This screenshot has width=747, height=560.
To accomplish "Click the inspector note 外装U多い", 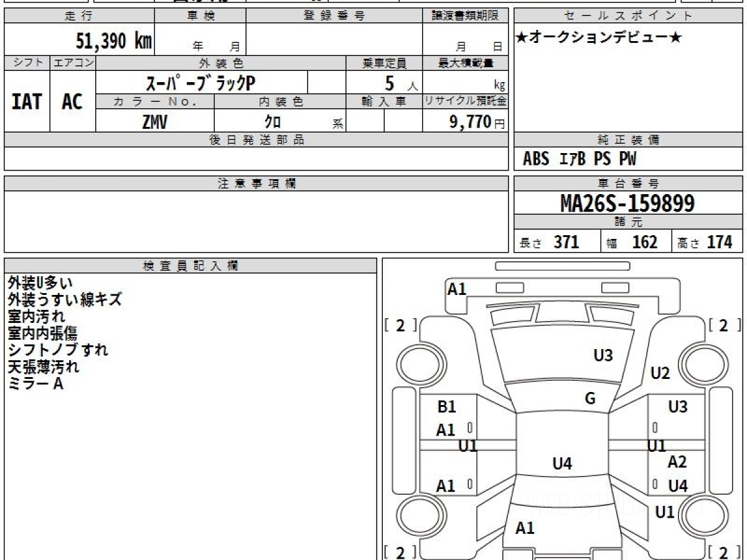I will click(x=40, y=283).
